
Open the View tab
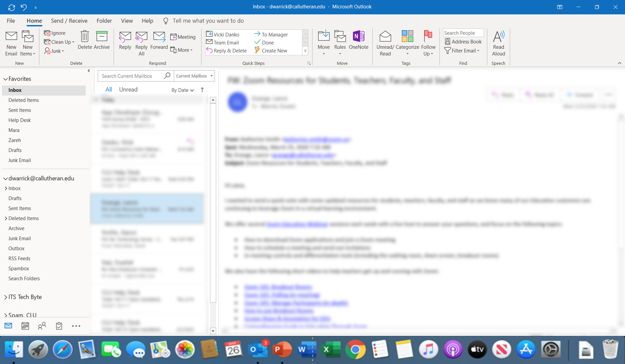tap(127, 21)
